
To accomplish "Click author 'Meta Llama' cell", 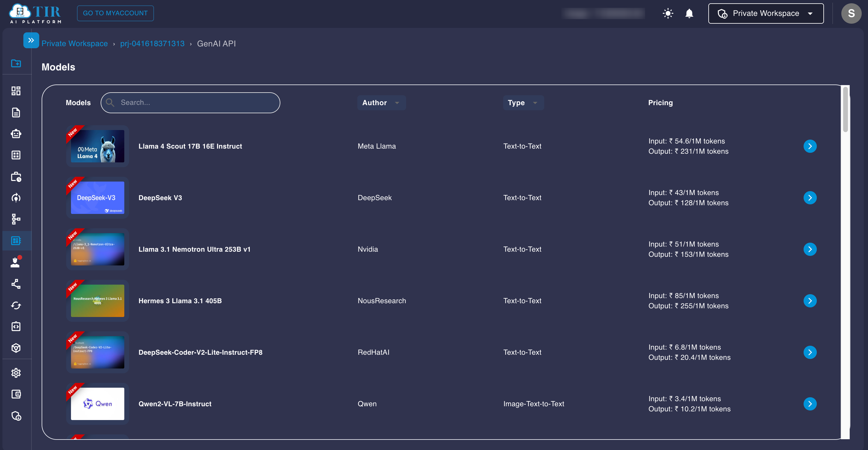I will (x=376, y=146).
